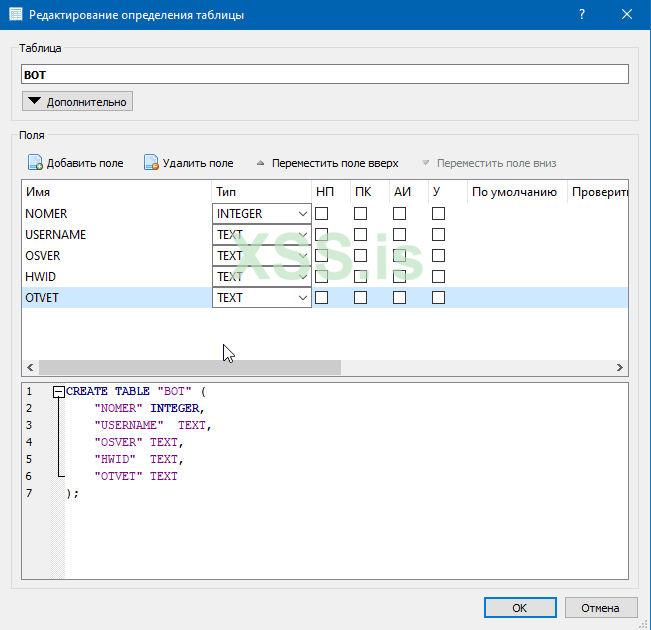Open the type dropdown for OTVET field
Screen dimensions: 651x630
pos(302,298)
